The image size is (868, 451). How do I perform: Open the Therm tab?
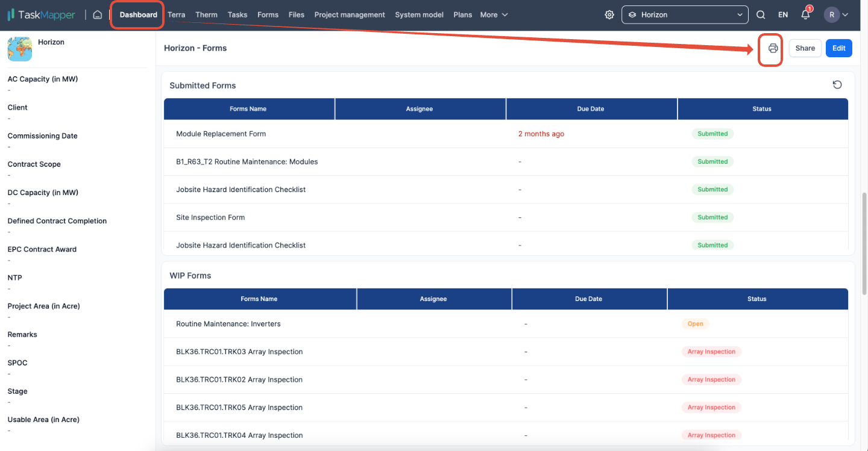[x=207, y=14]
